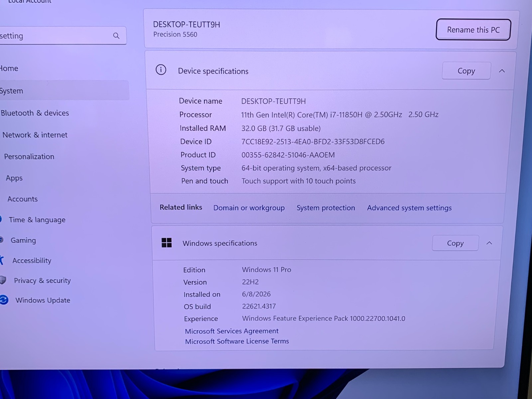Select the processor text i7-11850H
532x399 pixels.
[346, 115]
